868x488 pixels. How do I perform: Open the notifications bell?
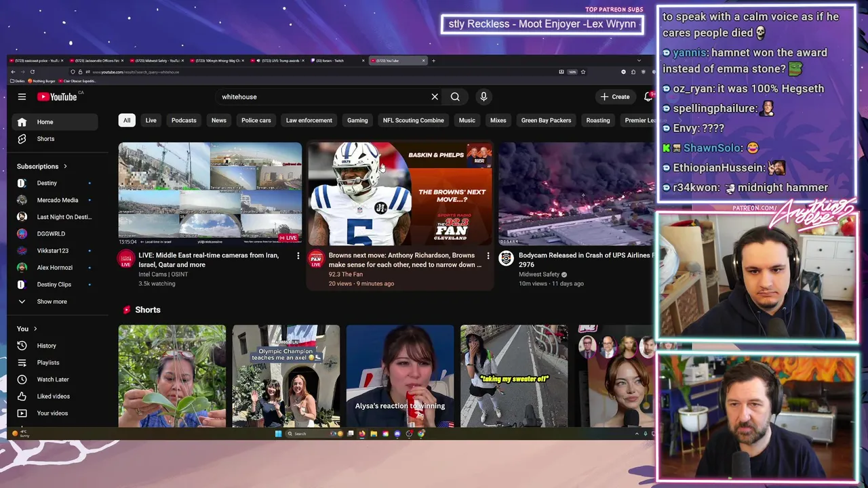click(648, 97)
